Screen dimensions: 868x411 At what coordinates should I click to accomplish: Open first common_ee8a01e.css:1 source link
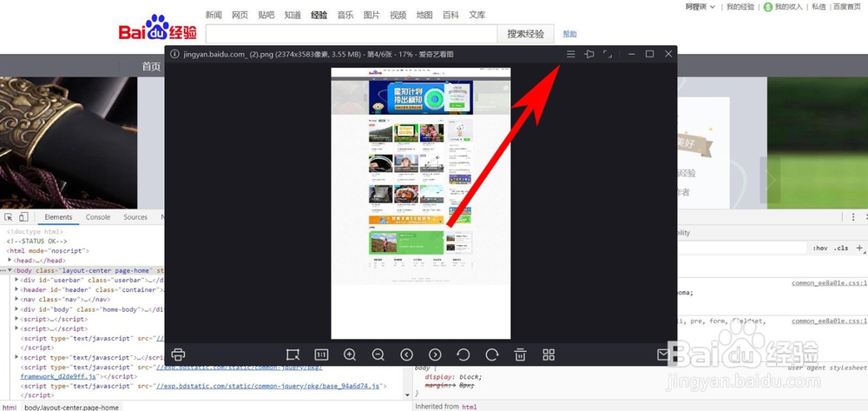(x=829, y=283)
